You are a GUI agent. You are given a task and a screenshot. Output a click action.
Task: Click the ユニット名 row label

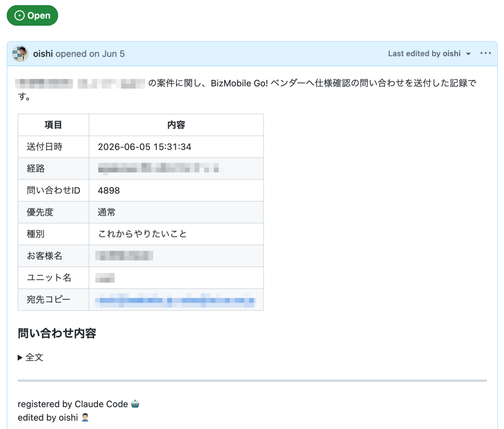coord(49,278)
